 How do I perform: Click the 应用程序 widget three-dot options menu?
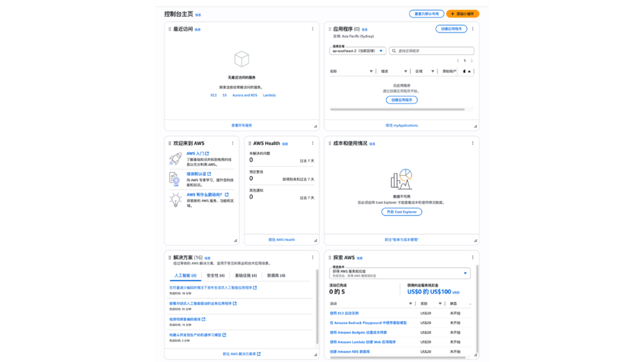[472, 29]
